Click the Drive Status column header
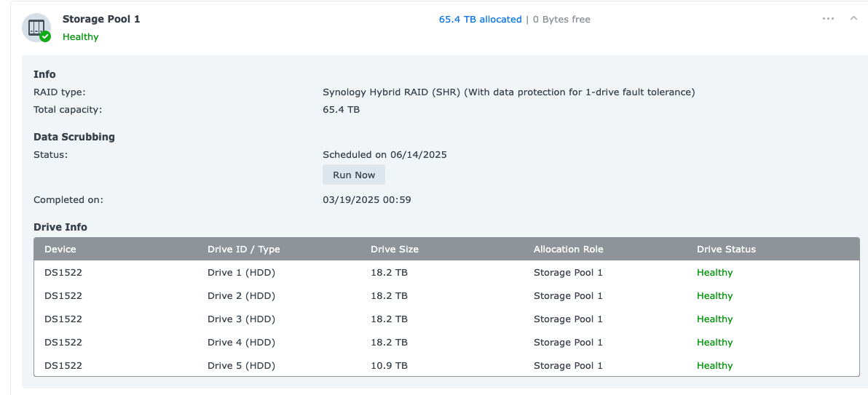 [x=726, y=249]
